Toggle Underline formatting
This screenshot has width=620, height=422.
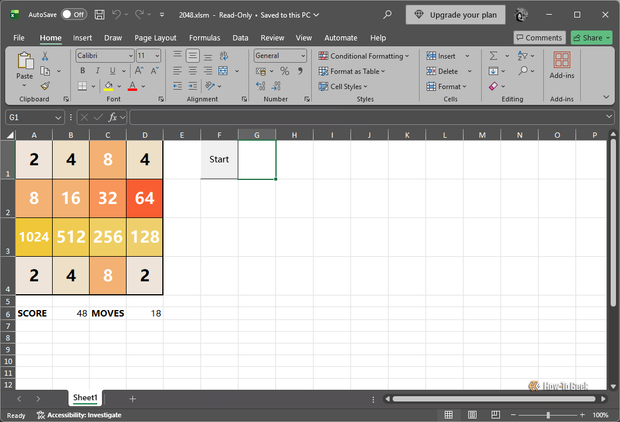pos(113,71)
